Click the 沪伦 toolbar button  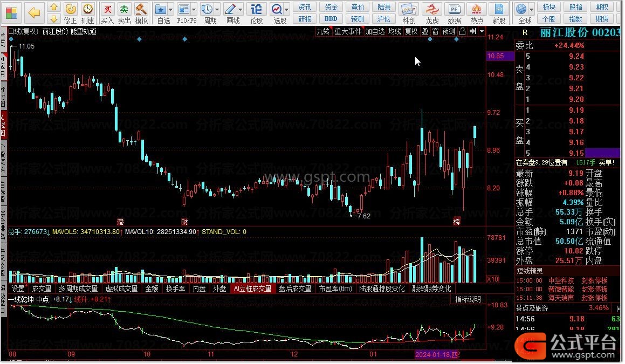click(x=384, y=19)
